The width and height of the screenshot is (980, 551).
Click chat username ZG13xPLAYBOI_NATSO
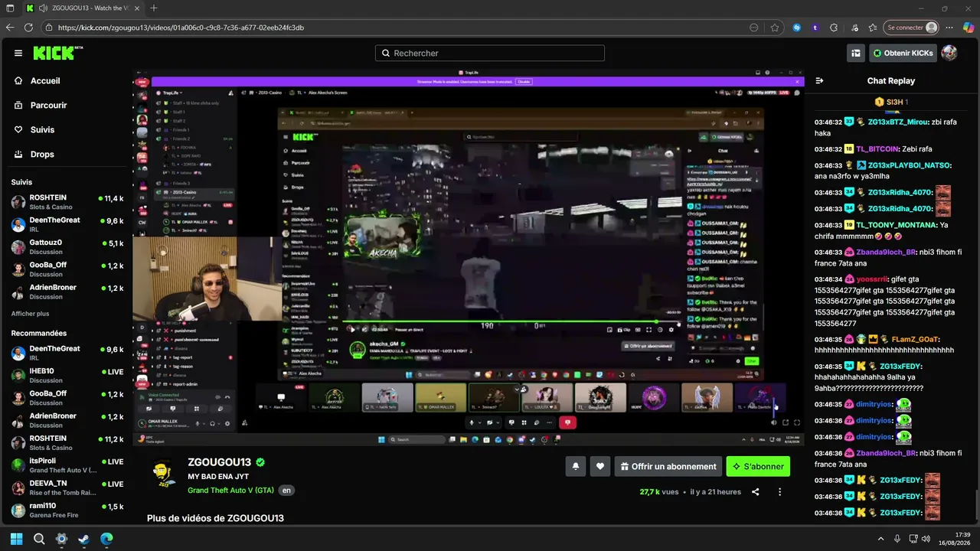[x=910, y=165]
